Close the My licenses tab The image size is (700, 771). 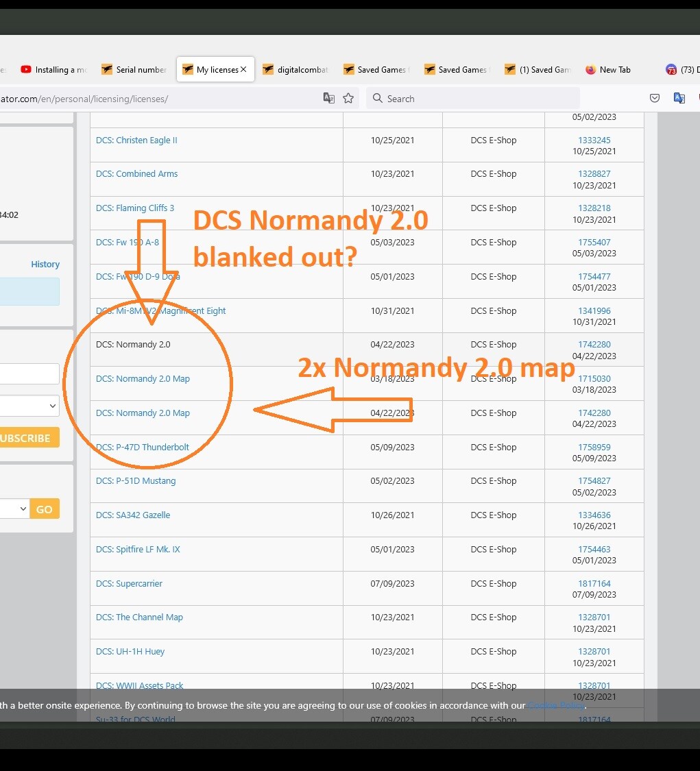tap(243, 69)
